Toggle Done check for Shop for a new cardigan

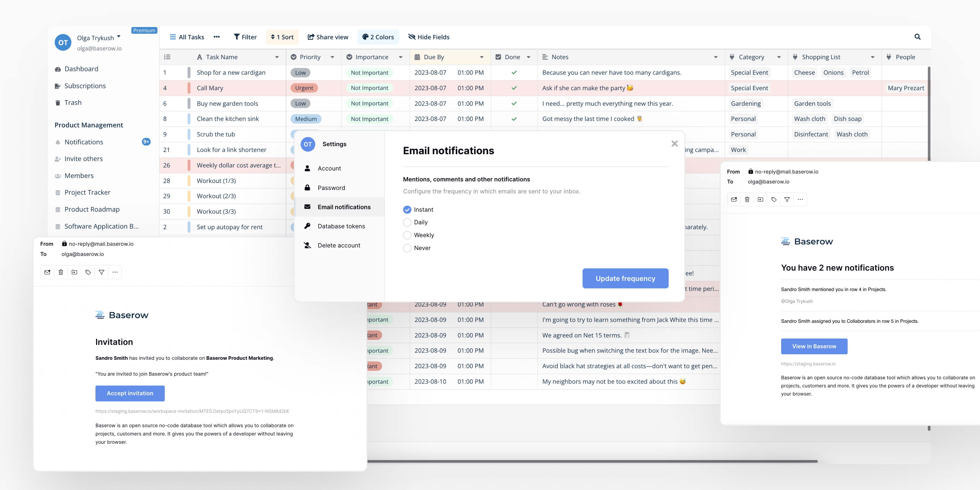click(x=514, y=73)
